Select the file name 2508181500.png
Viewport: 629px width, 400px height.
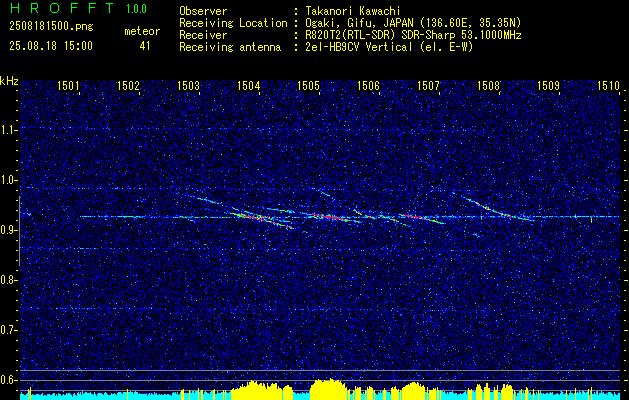pyautogui.click(x=51, y=27)
